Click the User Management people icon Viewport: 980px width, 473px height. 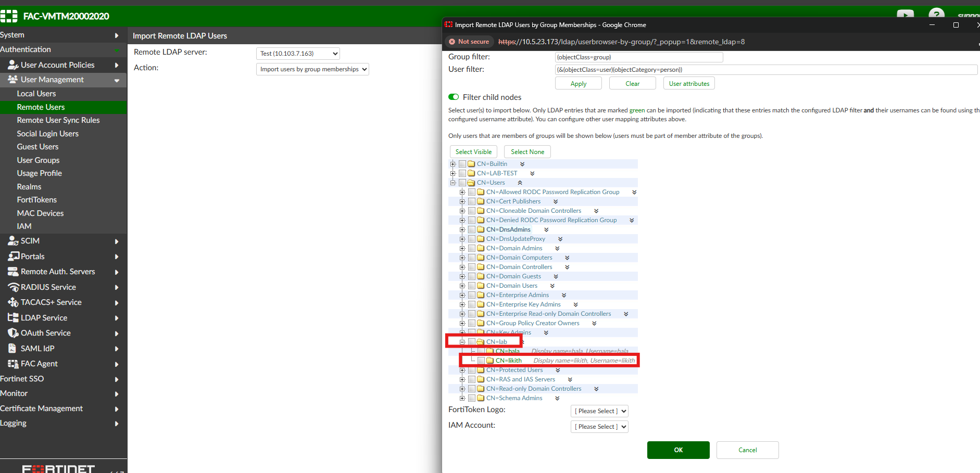click(x=13, y=80)
